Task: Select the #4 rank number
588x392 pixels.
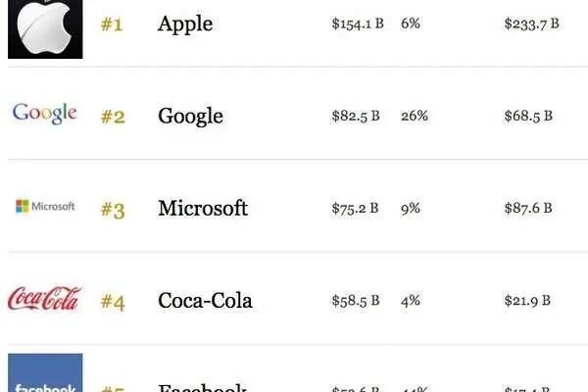Action: [113, 302]
